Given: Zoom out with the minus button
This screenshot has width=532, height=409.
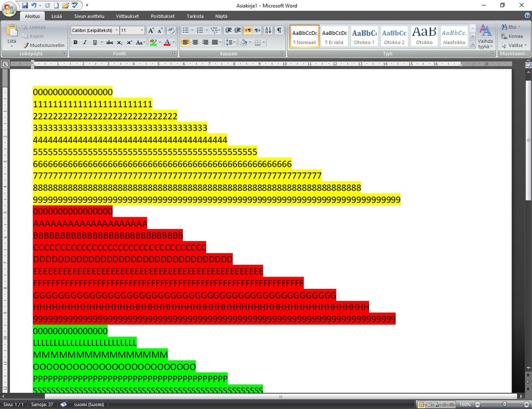Looking at the screenshot, I should click(x=477, y=404).
